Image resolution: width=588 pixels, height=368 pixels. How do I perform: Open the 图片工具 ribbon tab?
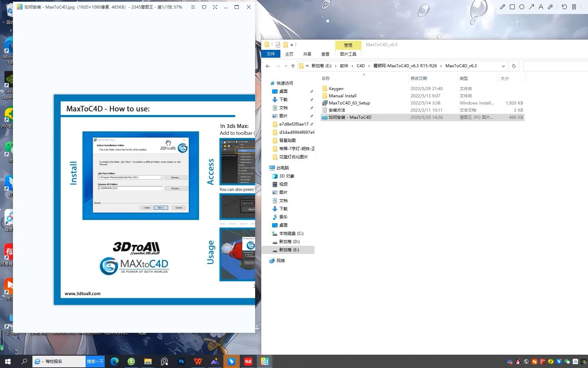pos(348,54)
